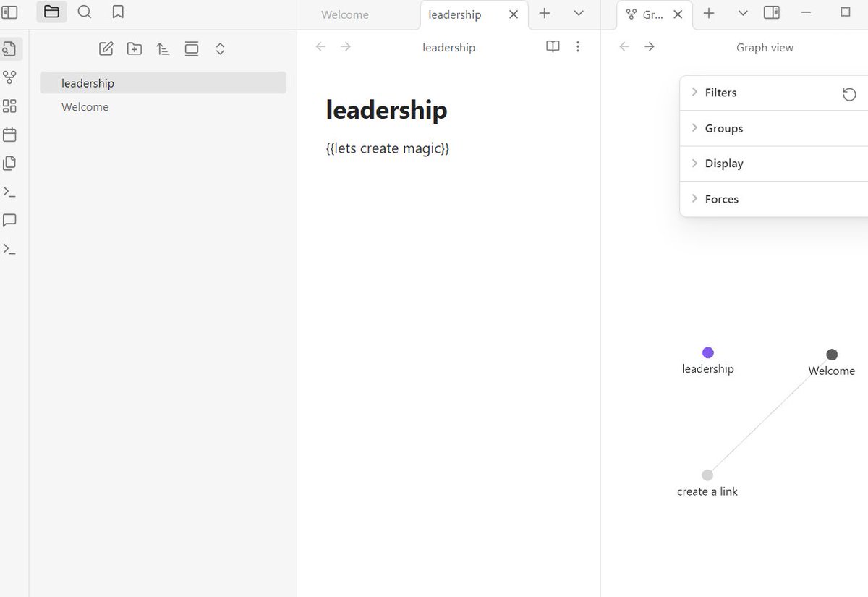Screen dimensions: 868x597
Task: Click auto-reveal current file icon
Action: tap(192, 49)
